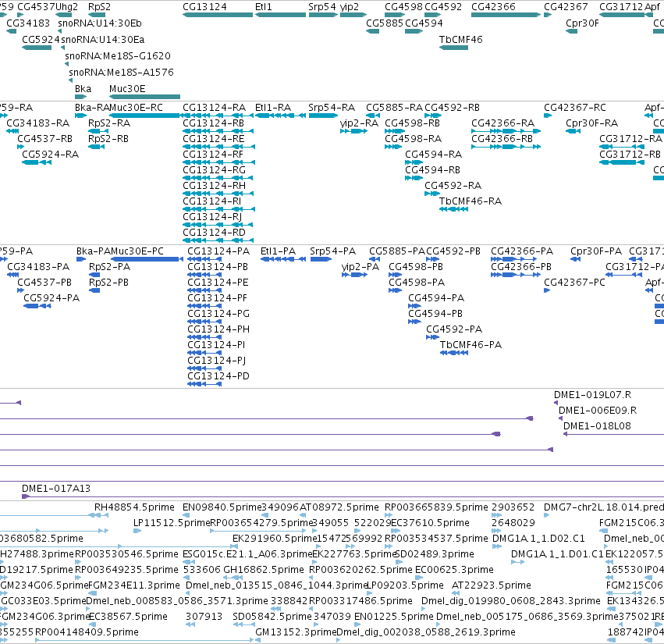Select the Cpr30F gene label
The height and width of the screenshot is (644, 664).
coord(582,23)
